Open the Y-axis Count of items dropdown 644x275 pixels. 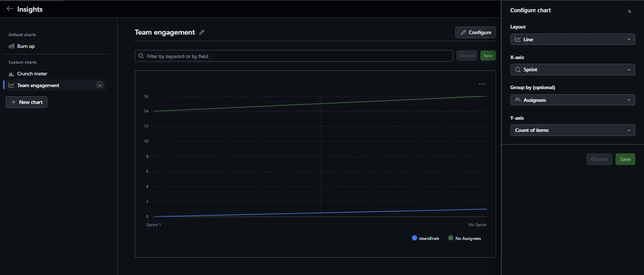pos(572,130)
